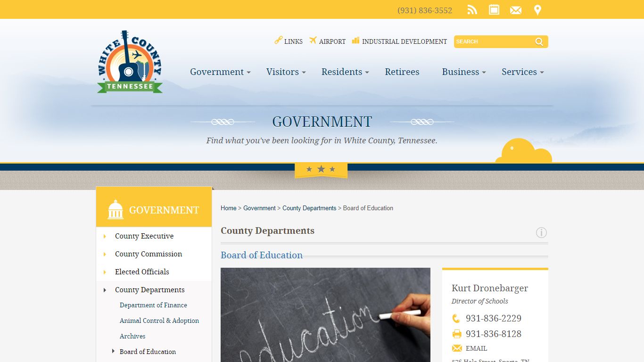The image size is (644, 362).
Task: Open County Commission sidebar link
Action: click(149, 254)
